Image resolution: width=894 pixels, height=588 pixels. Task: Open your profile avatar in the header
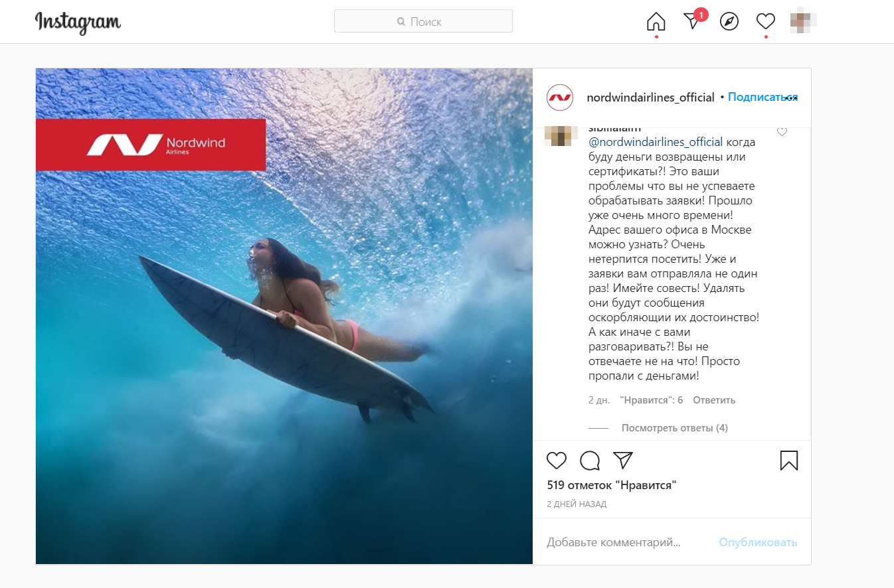click(x=803, y=21)
